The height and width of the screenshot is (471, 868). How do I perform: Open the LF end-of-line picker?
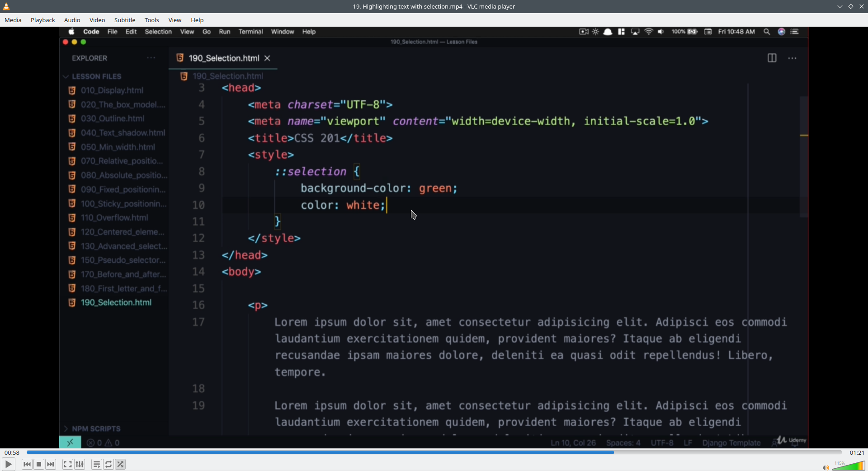pos(688,443)
